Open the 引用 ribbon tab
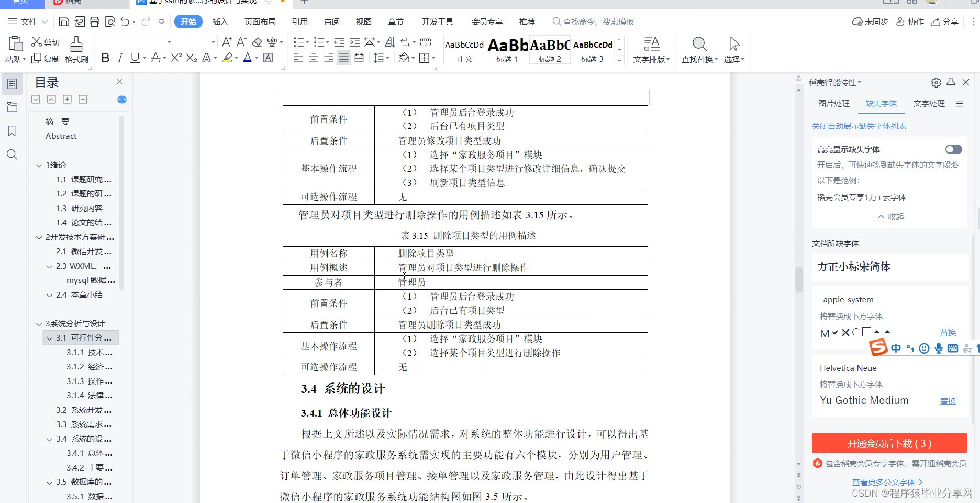Viewport: 980px width, 503px height. (x=299, y=21)
